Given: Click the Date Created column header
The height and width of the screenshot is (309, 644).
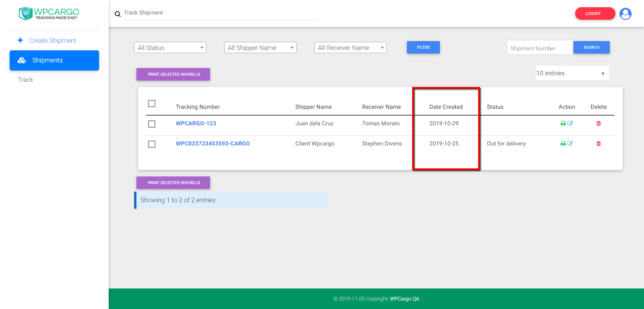Looking at the screenshot, I should [x=446, y=107].
